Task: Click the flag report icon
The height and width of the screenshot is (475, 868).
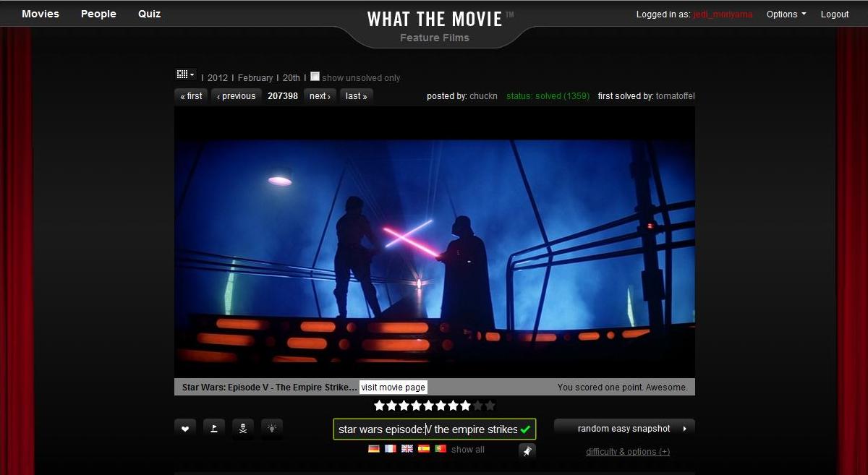Action: [x=213, y=429]
